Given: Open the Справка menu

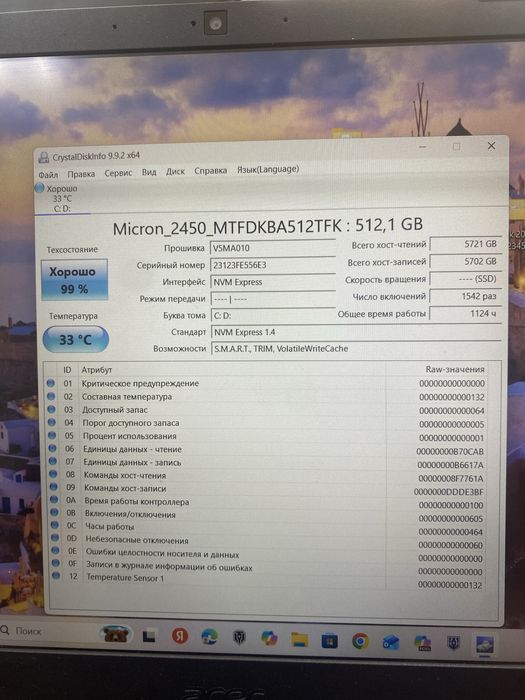Looking at the screenshot, I should click(x=210, y=171).
